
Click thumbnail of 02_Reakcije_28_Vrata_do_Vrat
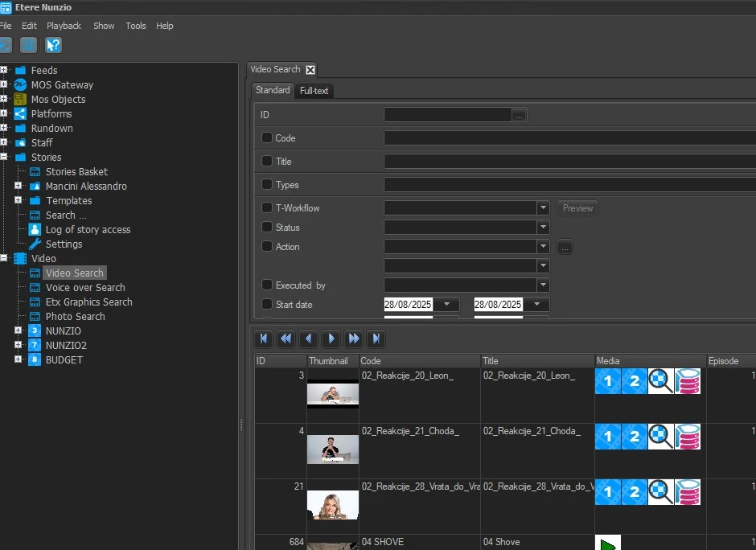click(x=333, y=505)
